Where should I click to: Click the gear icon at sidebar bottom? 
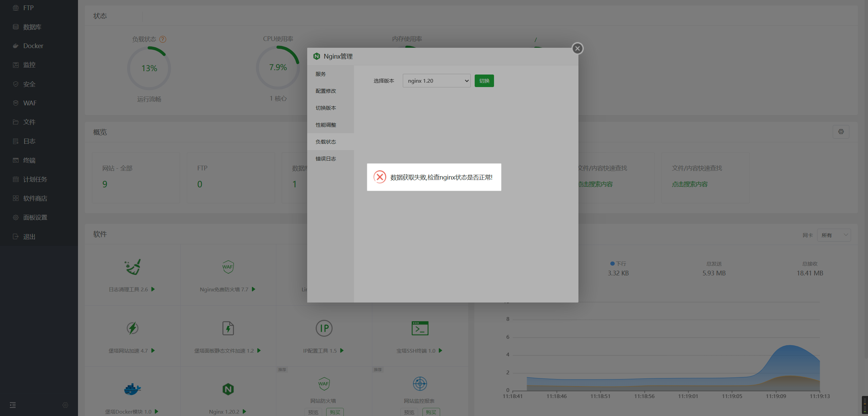(65, 405)
